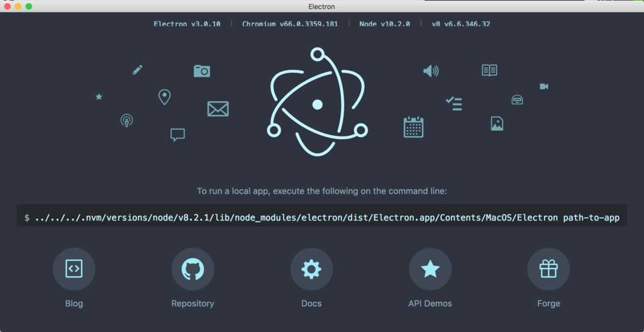Click the pencil icon

pos(138,70)
